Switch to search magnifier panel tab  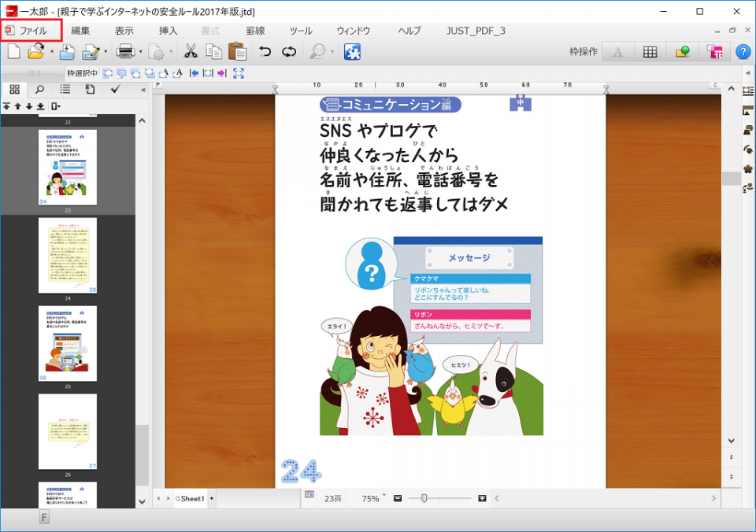(x=39, y=89)
